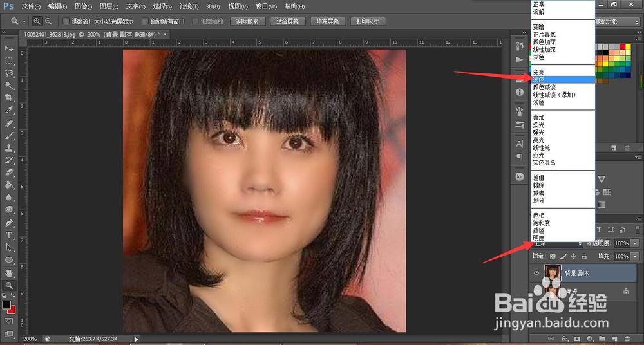Open the 基本功能 workspace dropdown
Image resolution: width=644 pixels, height=345 pixels.
click(618, 21)
